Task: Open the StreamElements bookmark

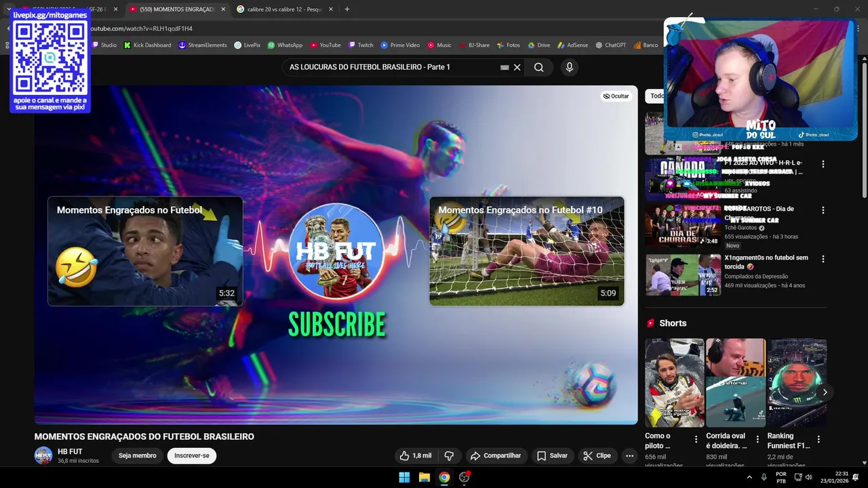Action: click(203, 45)
